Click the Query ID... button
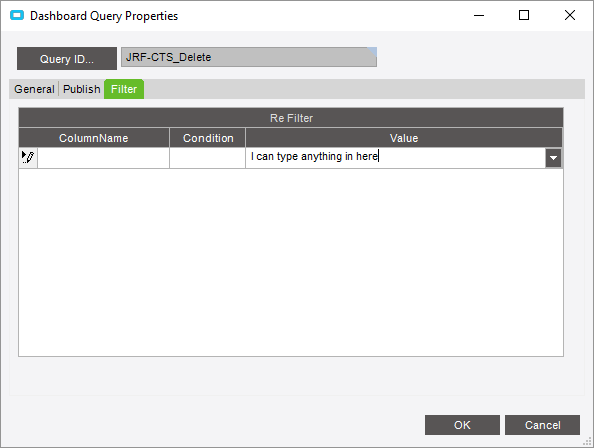594x448 pixels. pos(67,59)
